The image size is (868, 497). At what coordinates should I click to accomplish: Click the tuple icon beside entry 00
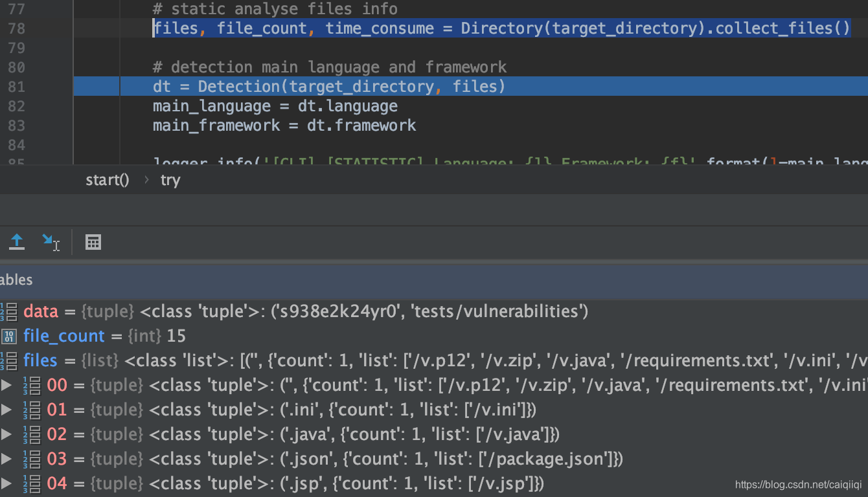tap(32, 385)
